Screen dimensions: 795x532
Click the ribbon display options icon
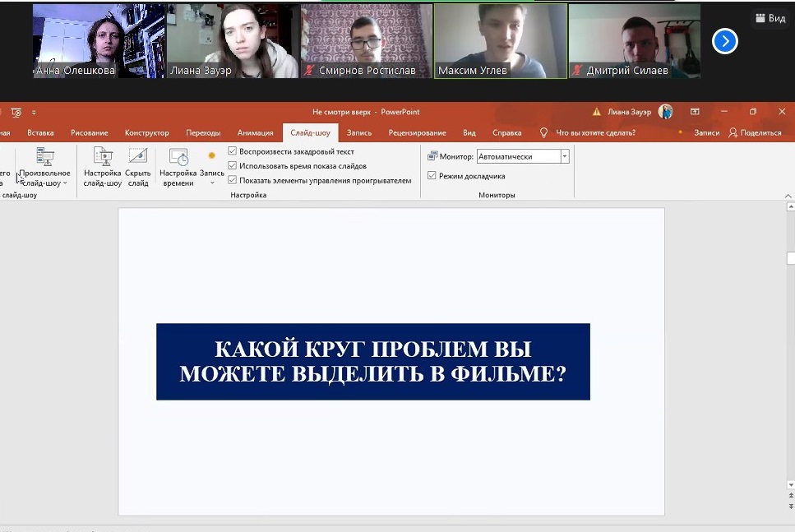695,112
